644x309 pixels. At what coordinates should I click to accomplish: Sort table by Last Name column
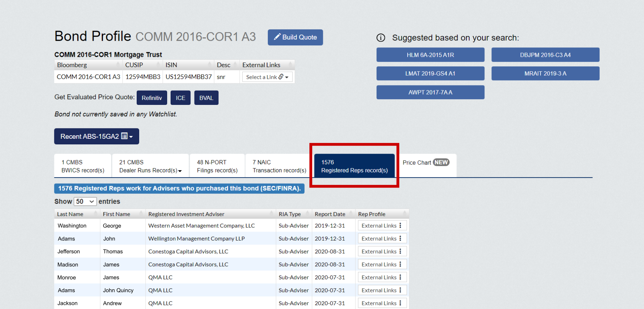tap(77, 214)
